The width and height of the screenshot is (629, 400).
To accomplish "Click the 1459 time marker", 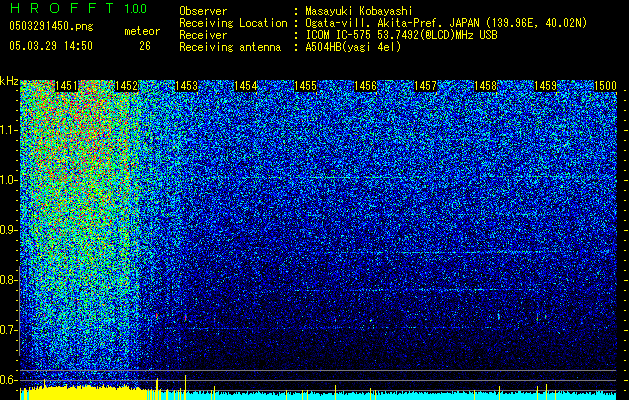I will (546, 86).
